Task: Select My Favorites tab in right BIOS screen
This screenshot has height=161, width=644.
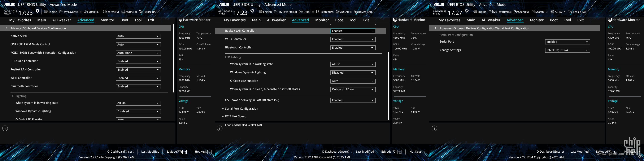Action: (449, 20)
